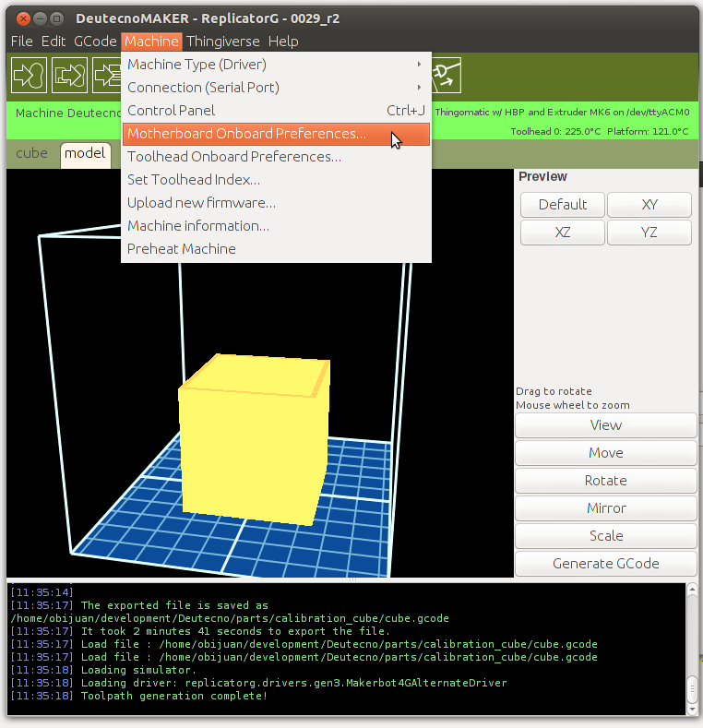Click the Rotate button

pyautogui.click(x=605, y=481)
